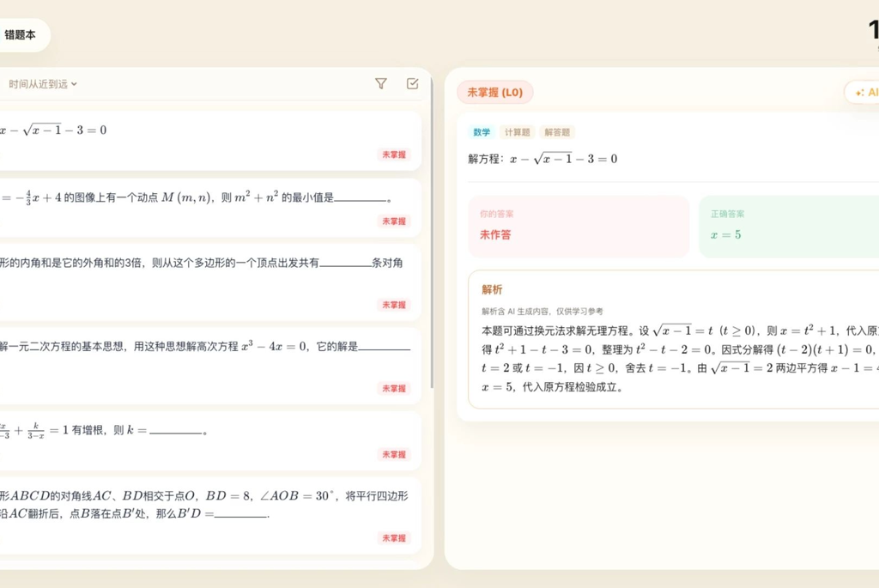This screenshot has width=879, height=588.
Task: Click the 计算题 tag
Action: (517, 132)
